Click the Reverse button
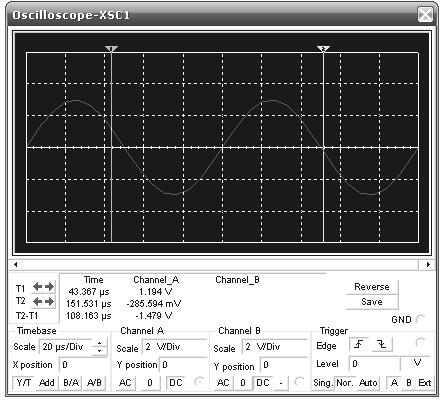The width and height of the screenshot is (443, 401). tap(372, 287)
